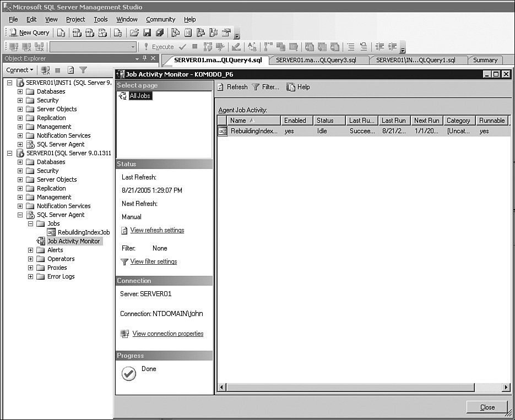Expand the Error Logs folder

pos(30,277)
